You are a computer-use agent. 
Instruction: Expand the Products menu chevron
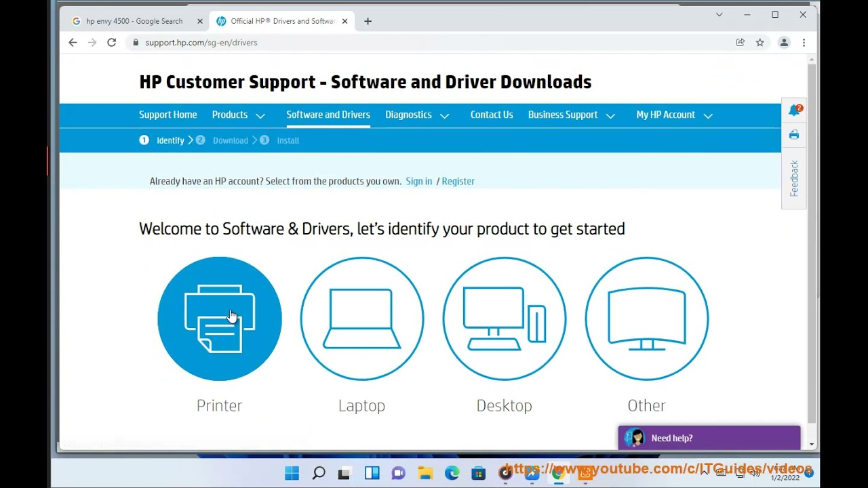tap(260, 116)
